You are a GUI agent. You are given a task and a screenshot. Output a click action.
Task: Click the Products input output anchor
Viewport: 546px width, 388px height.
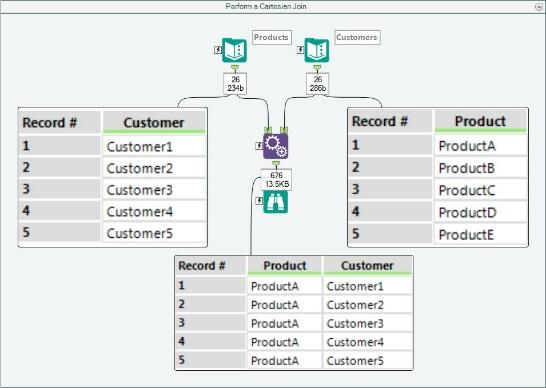tap(235, 67)
